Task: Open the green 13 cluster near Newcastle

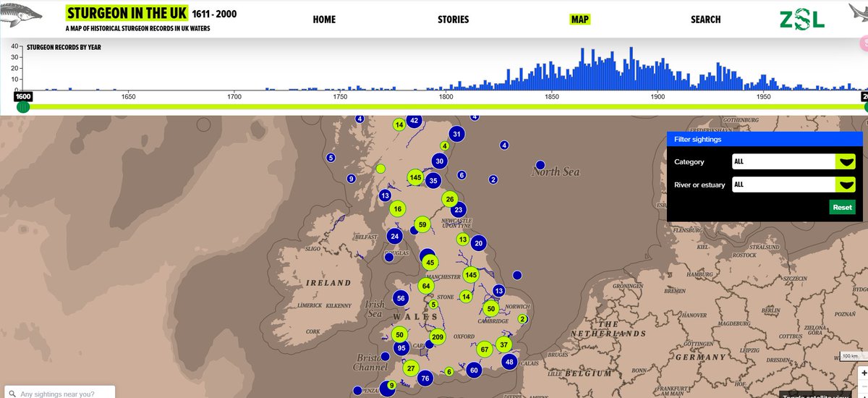Action: 463,239
